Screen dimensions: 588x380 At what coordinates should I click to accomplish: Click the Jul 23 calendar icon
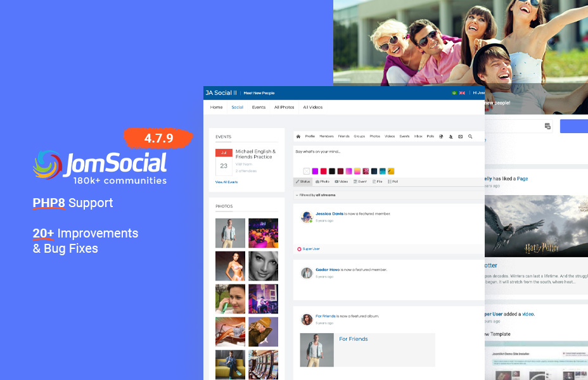click(224, 162)
